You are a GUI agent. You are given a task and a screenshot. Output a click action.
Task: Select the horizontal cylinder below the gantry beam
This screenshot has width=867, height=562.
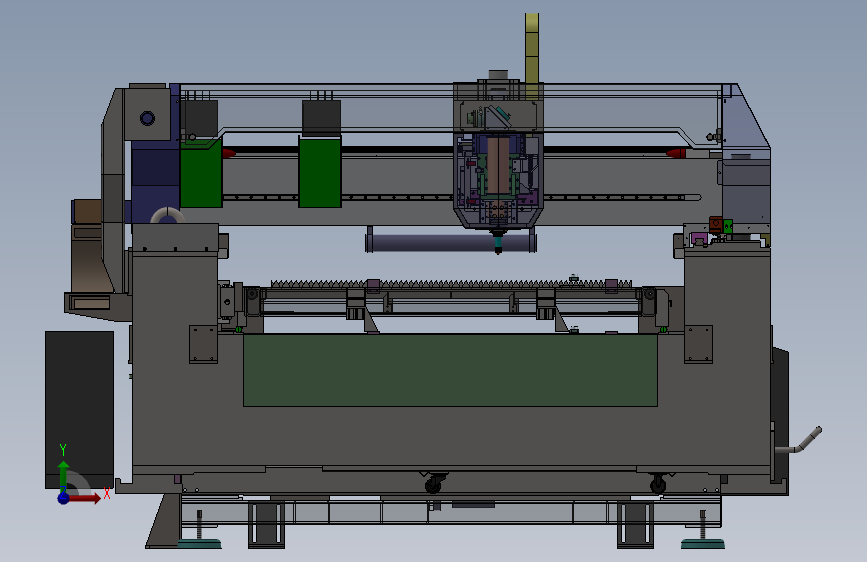(451, 243)
